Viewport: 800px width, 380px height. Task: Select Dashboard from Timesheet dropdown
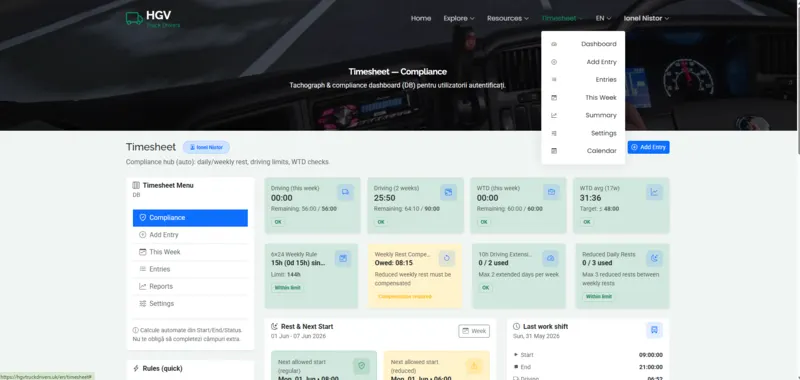pyautogui.click(x=583, y=44)
